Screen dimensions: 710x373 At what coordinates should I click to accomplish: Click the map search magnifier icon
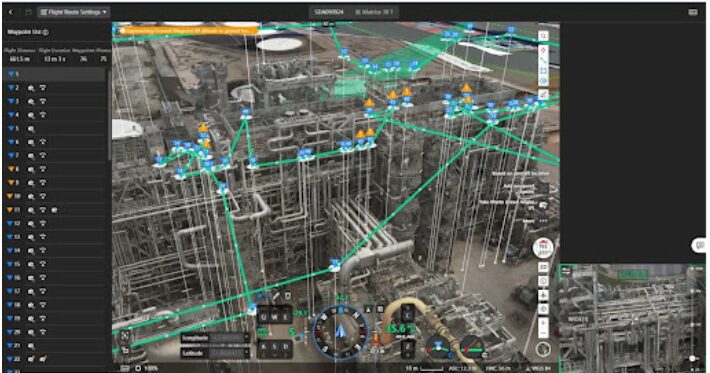coord(543,36)
